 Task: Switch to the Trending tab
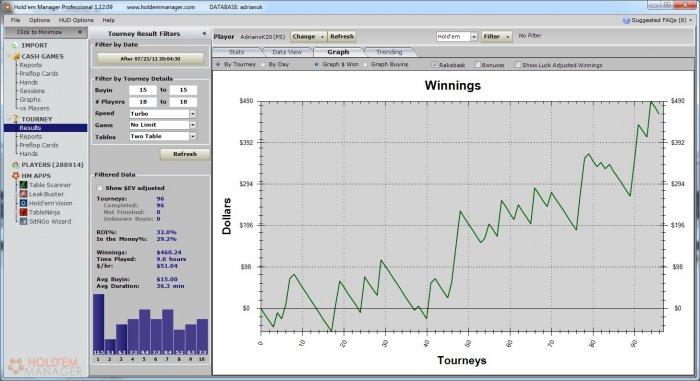tap(389, 52)
